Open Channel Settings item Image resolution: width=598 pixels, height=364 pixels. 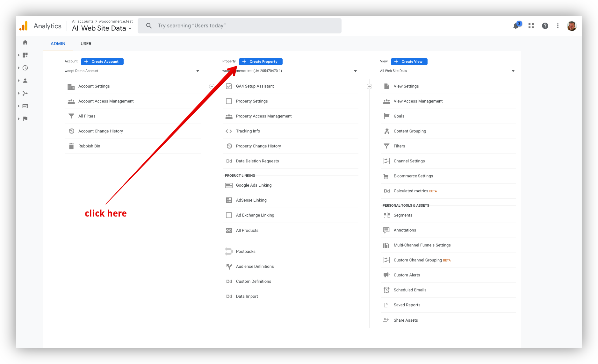(448, 161)
